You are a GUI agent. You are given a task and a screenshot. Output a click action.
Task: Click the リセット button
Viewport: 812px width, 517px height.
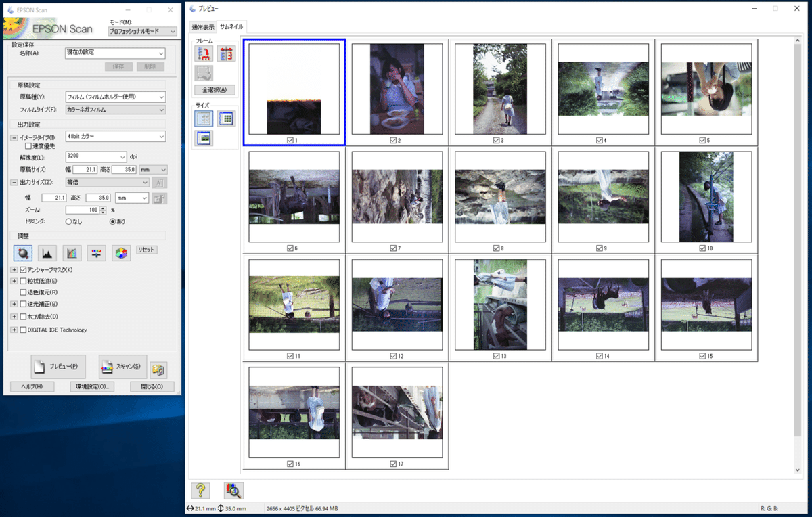[146, 250]
